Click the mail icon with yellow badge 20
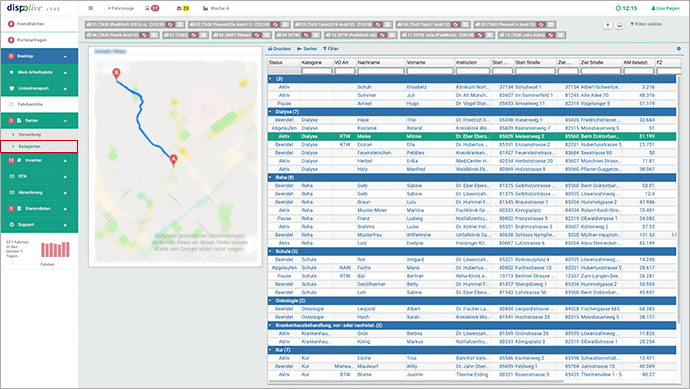Viewport: 690px width, 389px height. click(x=183, y=8)
